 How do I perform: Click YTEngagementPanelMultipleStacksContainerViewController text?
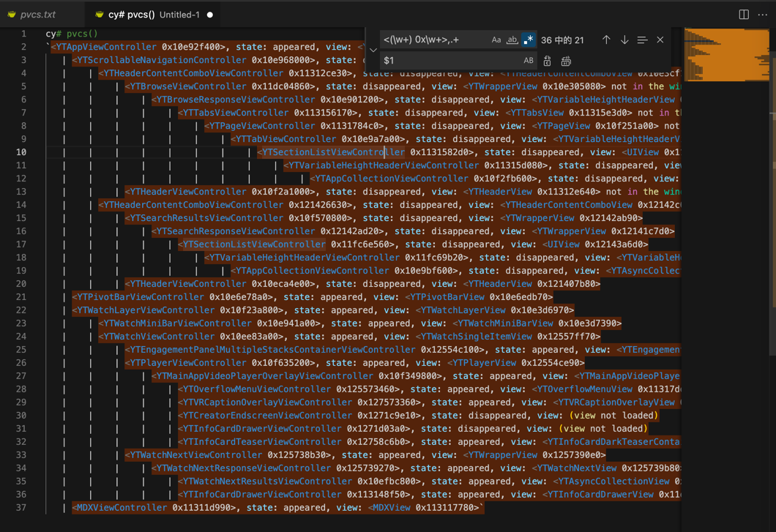pos(272,349)
